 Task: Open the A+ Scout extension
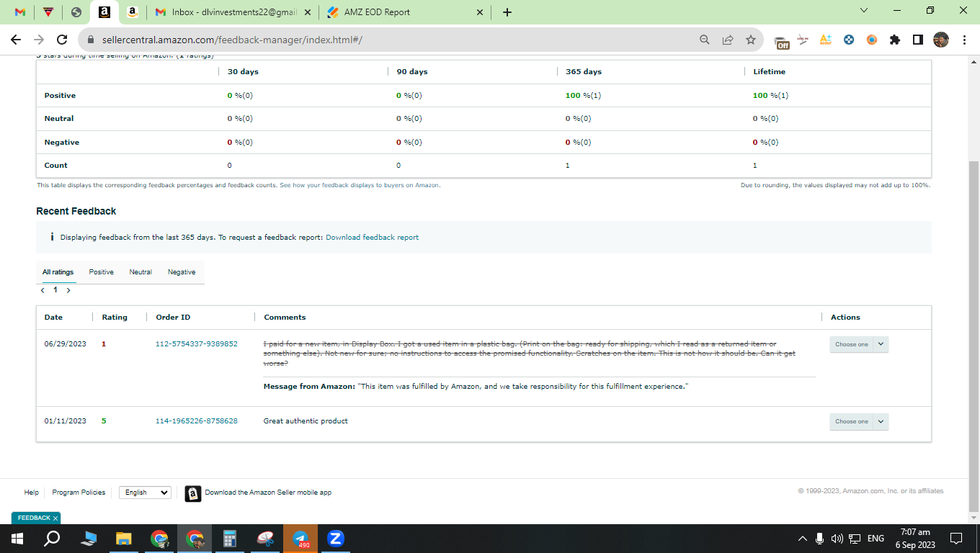826,40
